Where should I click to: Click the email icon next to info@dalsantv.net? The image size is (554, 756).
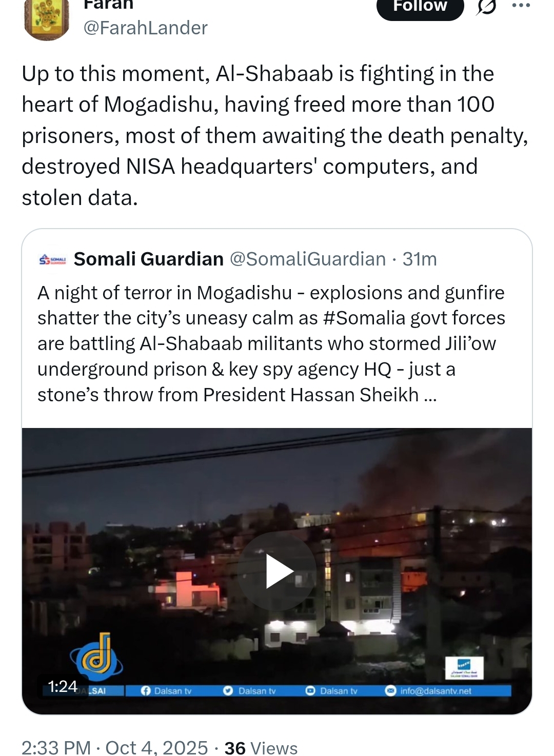point(391,691)
